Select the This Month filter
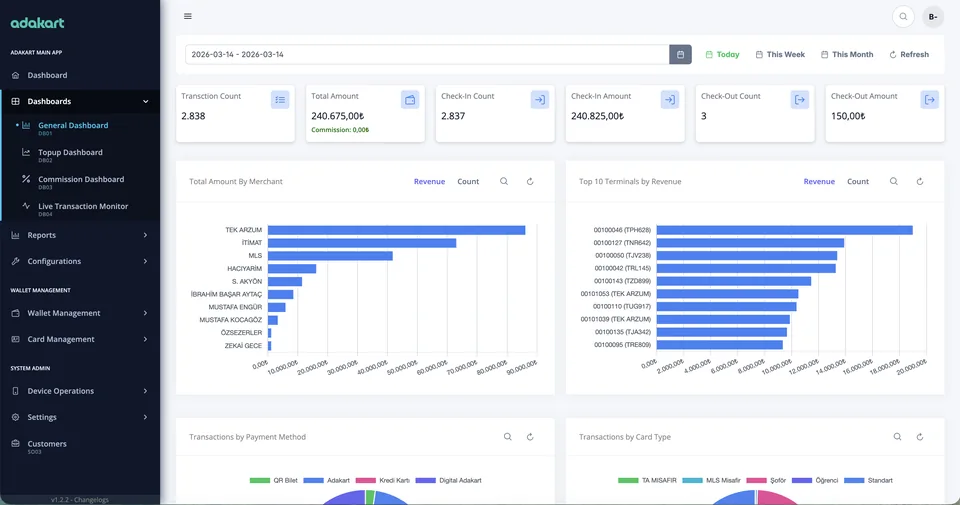Image resolution: width=960 pixels, height=505 pixels. point(847,54)
